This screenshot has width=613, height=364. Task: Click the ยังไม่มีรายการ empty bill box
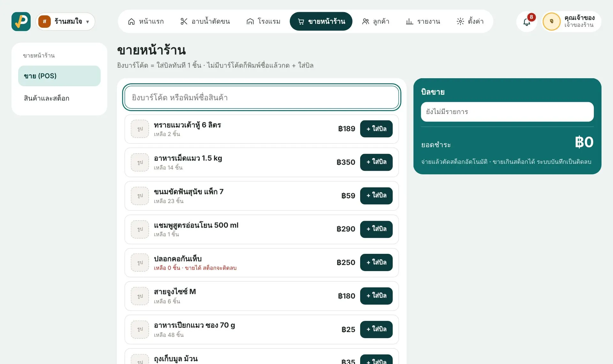click(x=507, y=112)
